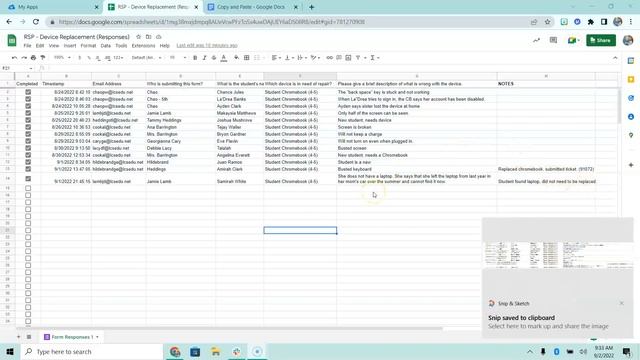Screen dimensions: 640x360
Task: Open the font family dropdown
Action: coord(146,58)
